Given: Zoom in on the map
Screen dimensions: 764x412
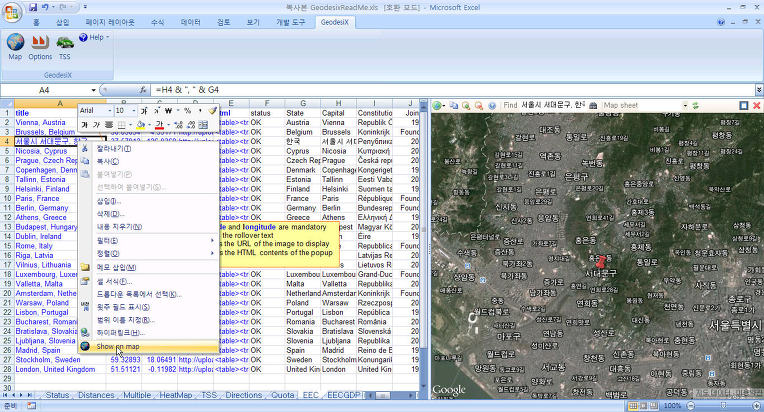Looking at the screenshot, I should [466, 105].
